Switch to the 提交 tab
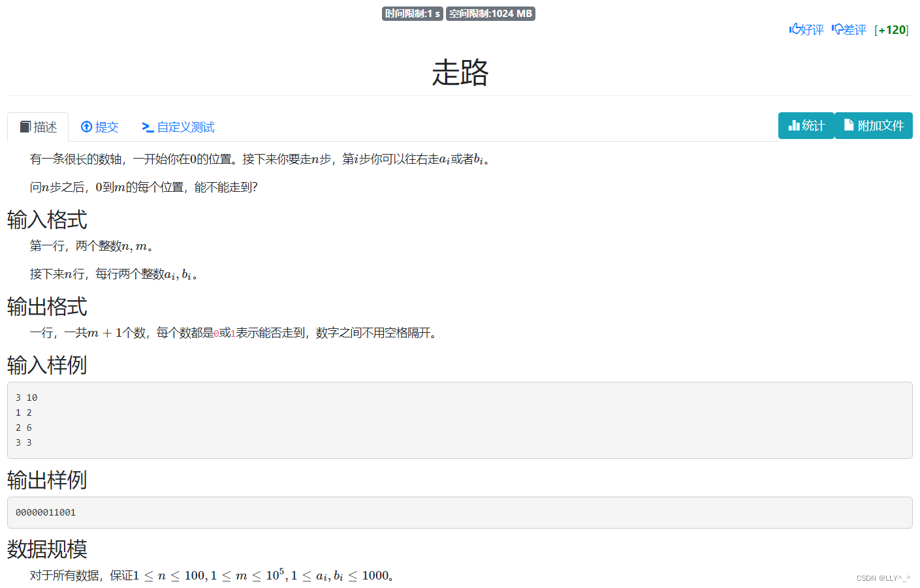Image resolution: width=920 pixels, height=588 pixels. [99, 127]
